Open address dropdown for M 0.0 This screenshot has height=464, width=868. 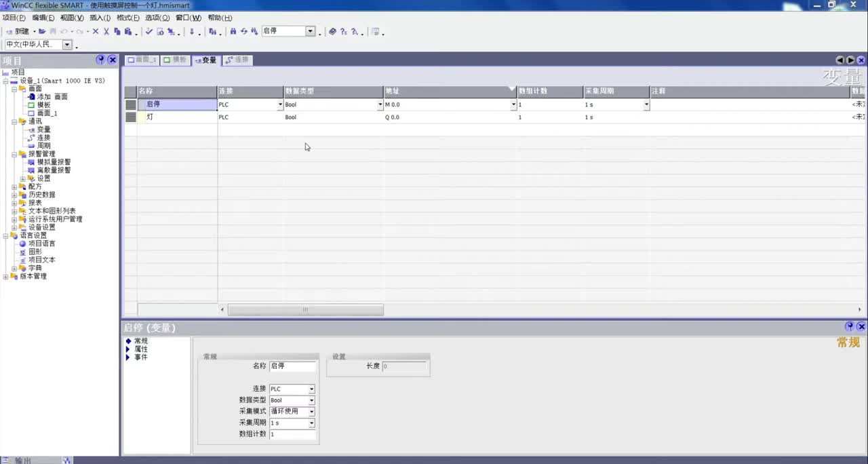point(513,105)
